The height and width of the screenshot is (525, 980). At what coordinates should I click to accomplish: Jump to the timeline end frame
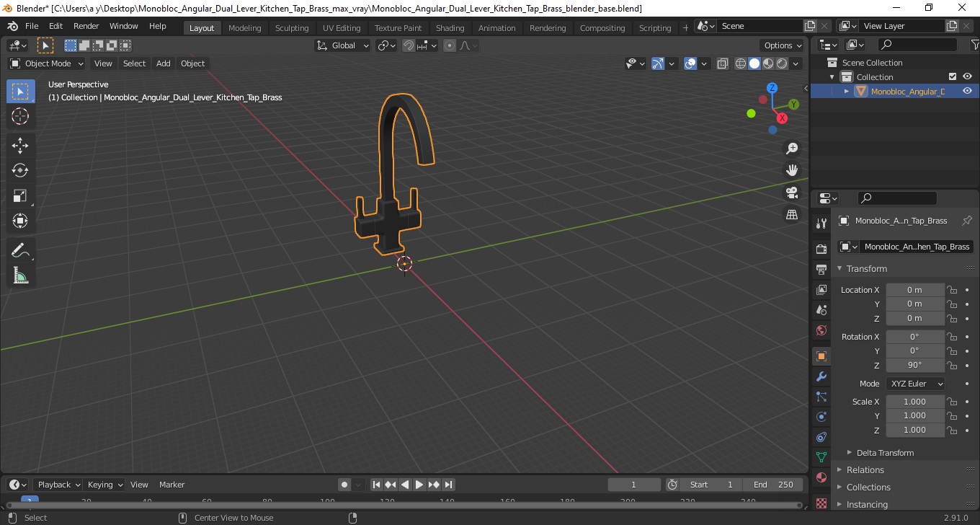448,485
